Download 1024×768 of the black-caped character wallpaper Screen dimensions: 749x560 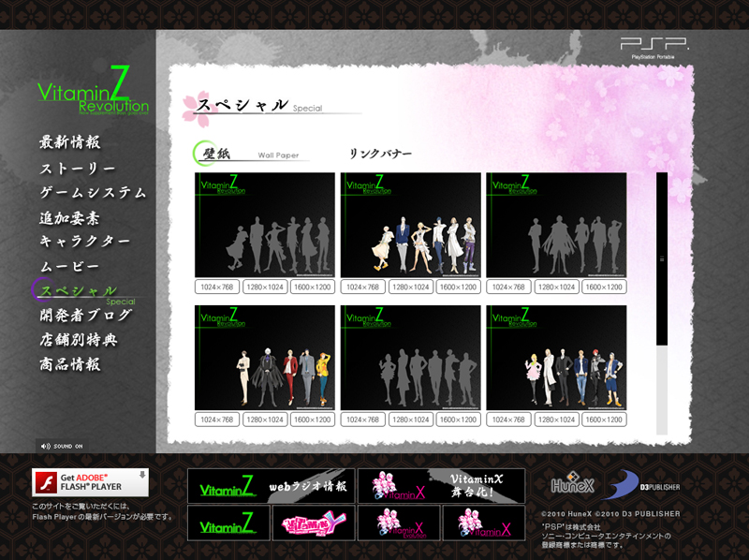coord(217,420)
